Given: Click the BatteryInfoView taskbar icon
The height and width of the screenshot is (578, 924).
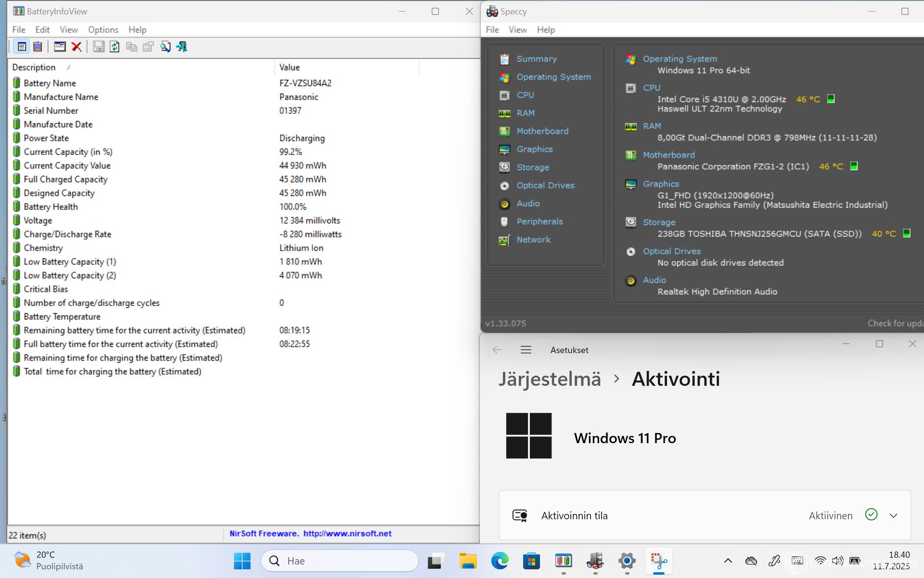Looking at the screenshot, I should 564,561.
